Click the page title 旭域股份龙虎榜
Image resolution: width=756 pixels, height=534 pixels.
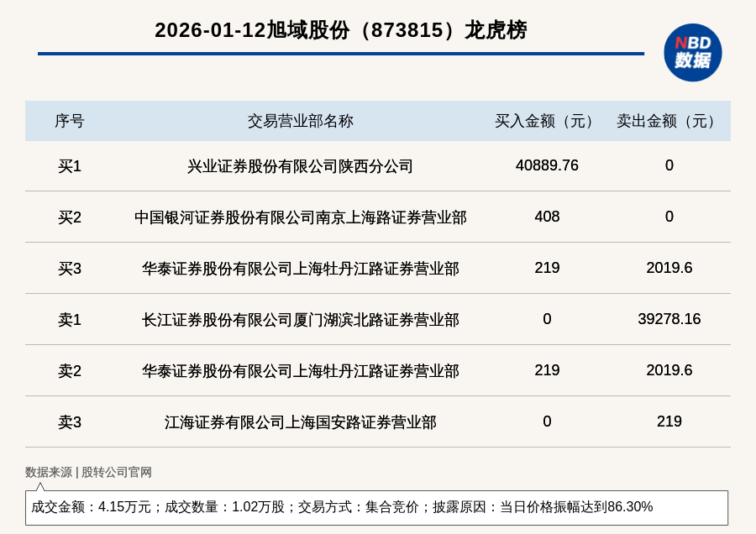pos(340,30)
